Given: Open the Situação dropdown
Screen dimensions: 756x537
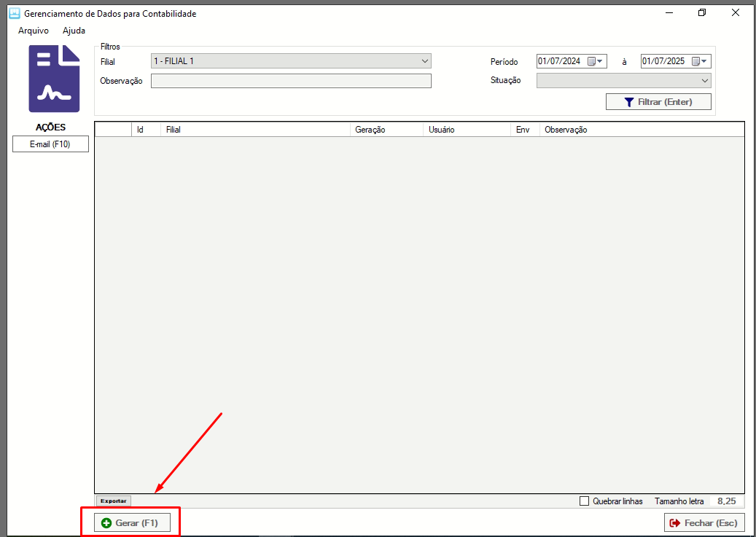Looking at the screenshot, I should pyautogui.click(x=704, y=80).
